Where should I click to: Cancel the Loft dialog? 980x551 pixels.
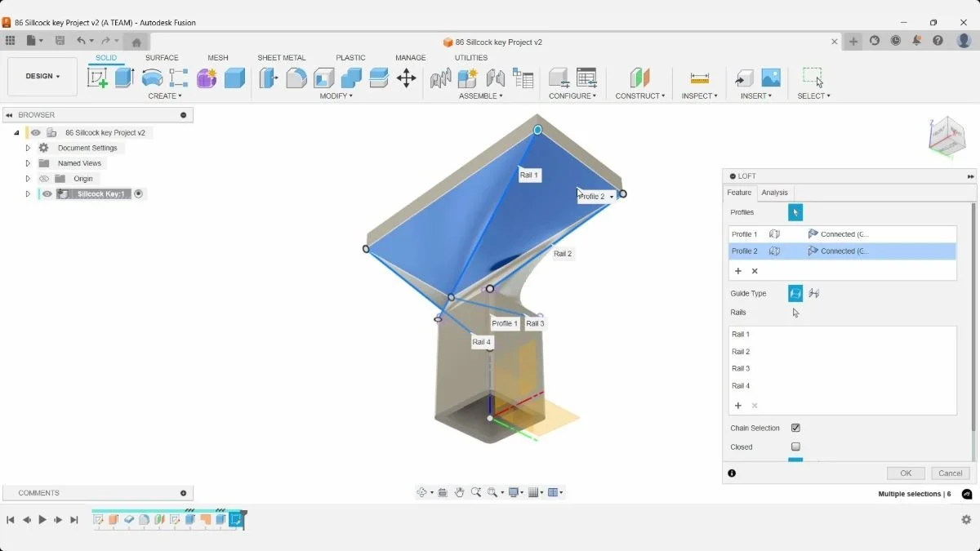pyautogui.click(x=951, y=473)
